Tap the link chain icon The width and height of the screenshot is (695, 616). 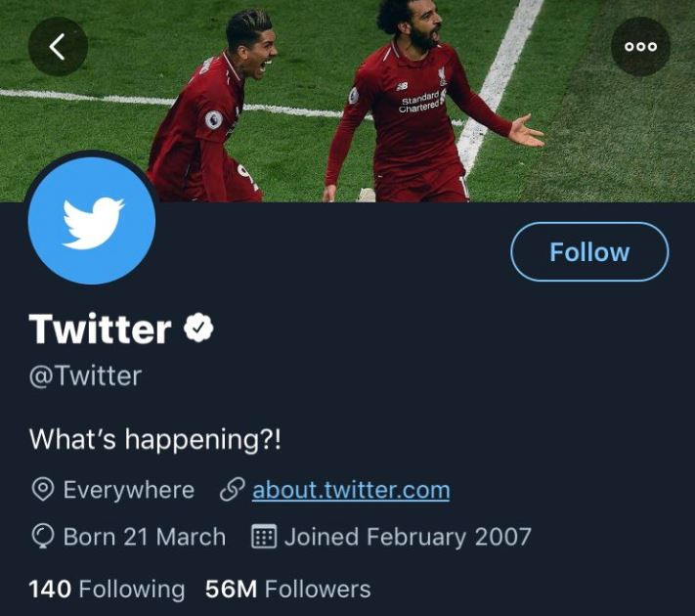click(x=233, y=490)
